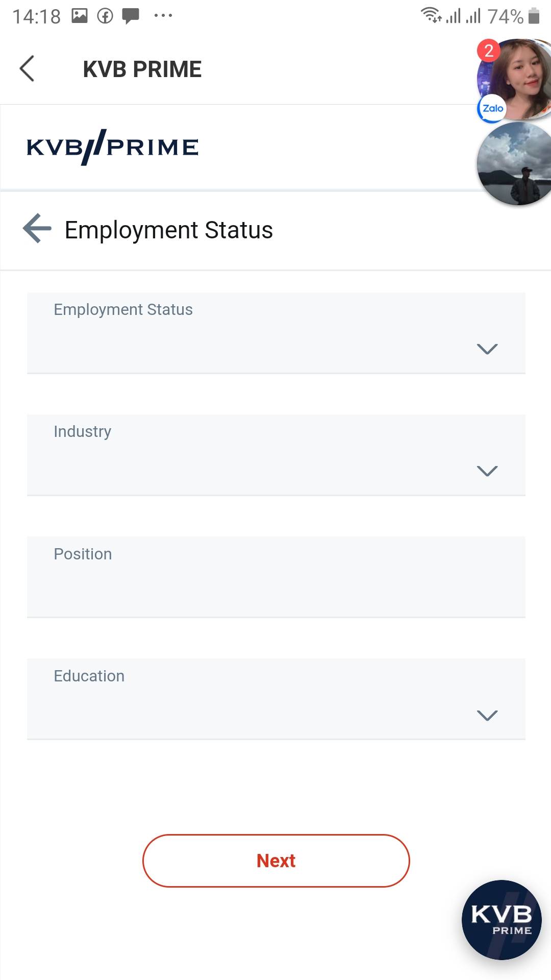Expand the Employment Status dropdown arrow
Screen dimensions: 551x980
point(487,349)
